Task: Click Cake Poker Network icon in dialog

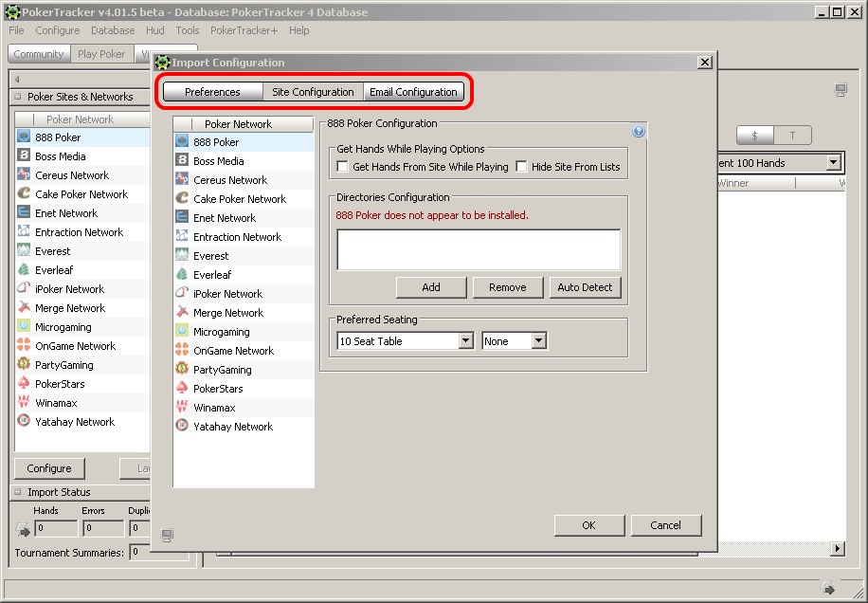Action: coord(182,197)
